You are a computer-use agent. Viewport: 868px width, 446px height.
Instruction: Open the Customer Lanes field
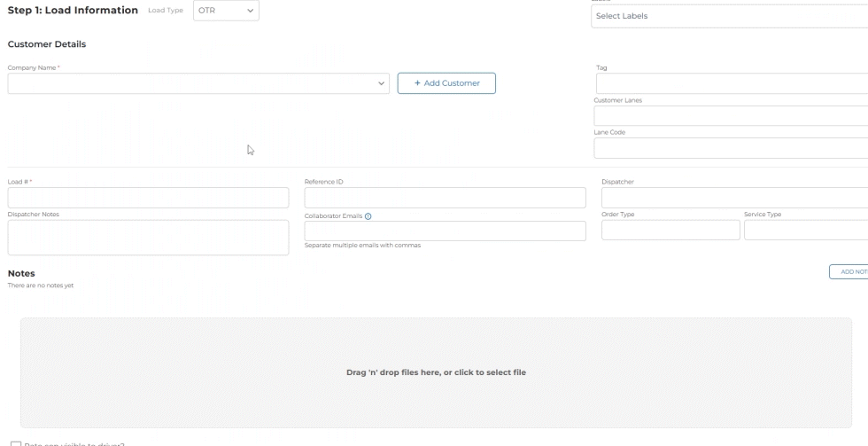(731, 116)
